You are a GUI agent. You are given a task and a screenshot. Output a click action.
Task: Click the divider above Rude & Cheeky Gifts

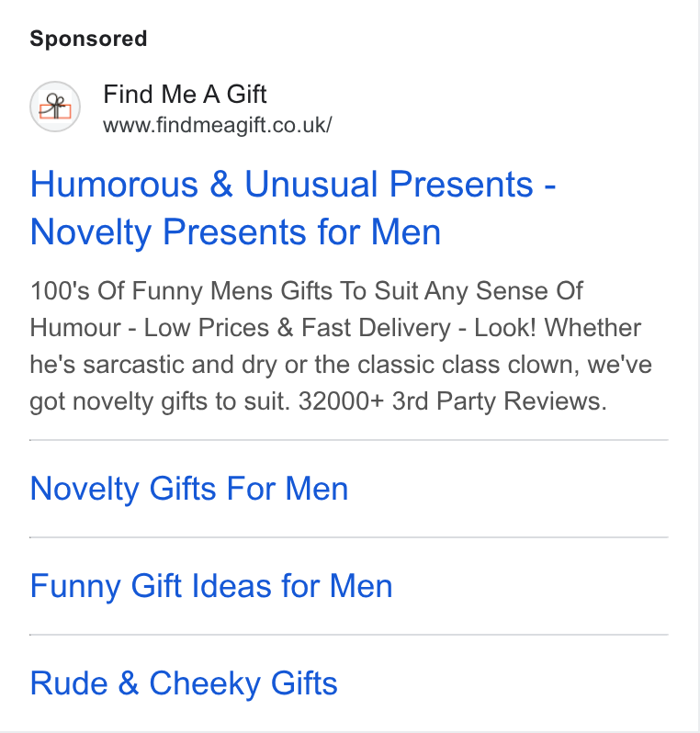349,635
